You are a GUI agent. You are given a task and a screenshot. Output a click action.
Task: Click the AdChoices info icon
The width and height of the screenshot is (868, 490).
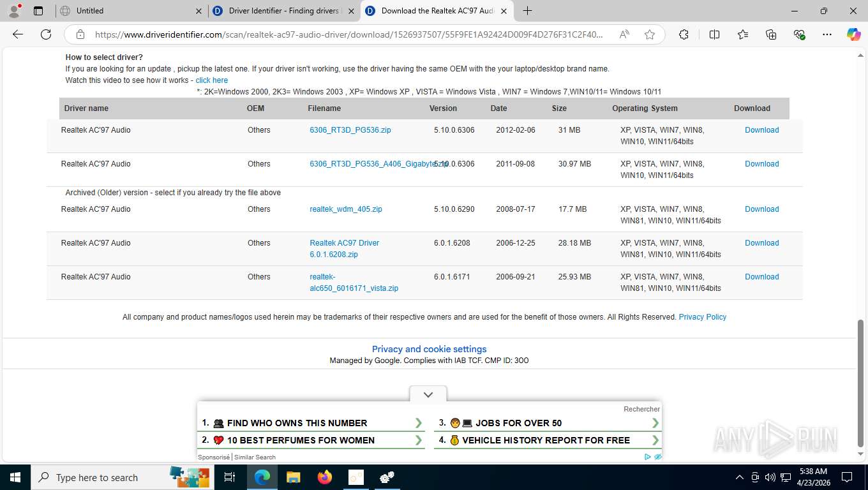pos(648,457)
